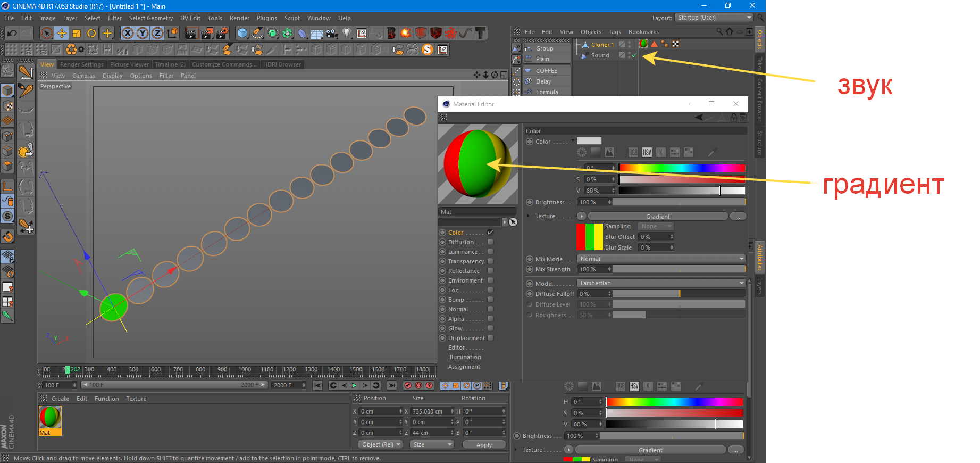Switch to the Render Settings tab
The image size is (980, 463).
82,64
